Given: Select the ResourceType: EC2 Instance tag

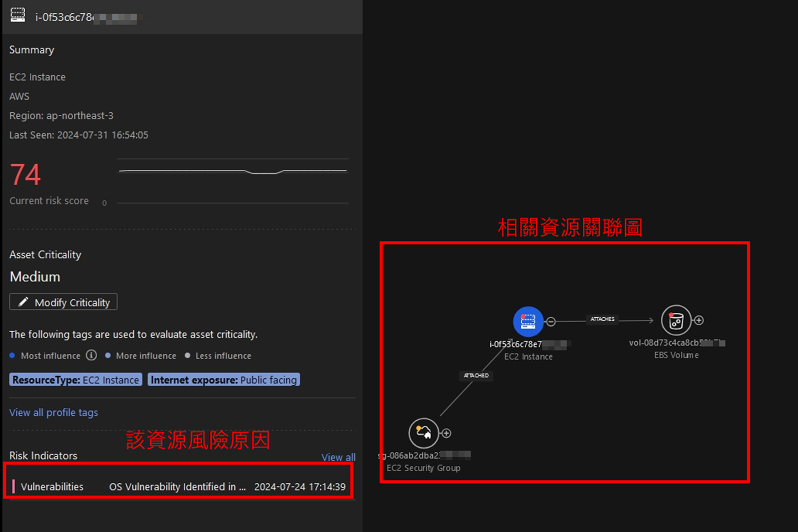Looking at the screenshot, I should pos(76,380).
